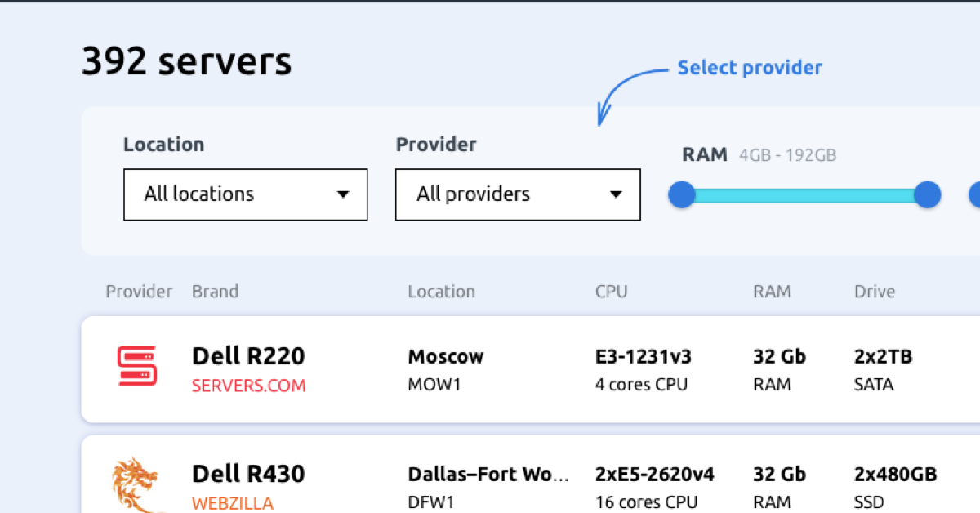Screen dimensions: 980x513
Task: Click the arrow in the Location dropdown
Action: (344, 194)
